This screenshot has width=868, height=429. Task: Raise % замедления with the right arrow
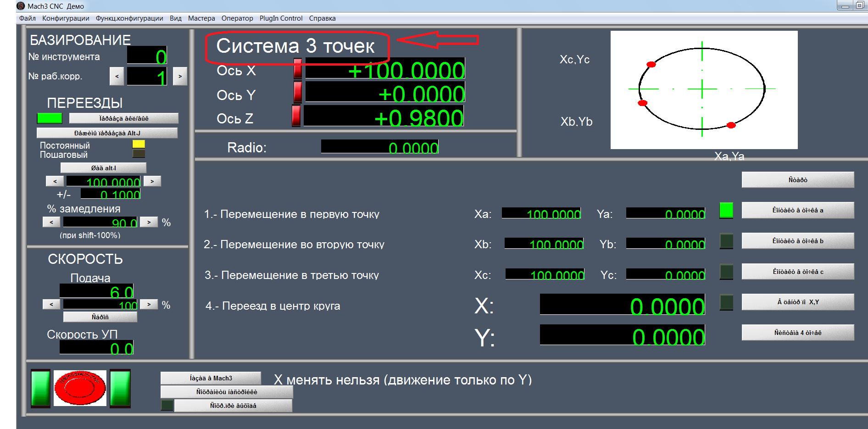point(149,222)
